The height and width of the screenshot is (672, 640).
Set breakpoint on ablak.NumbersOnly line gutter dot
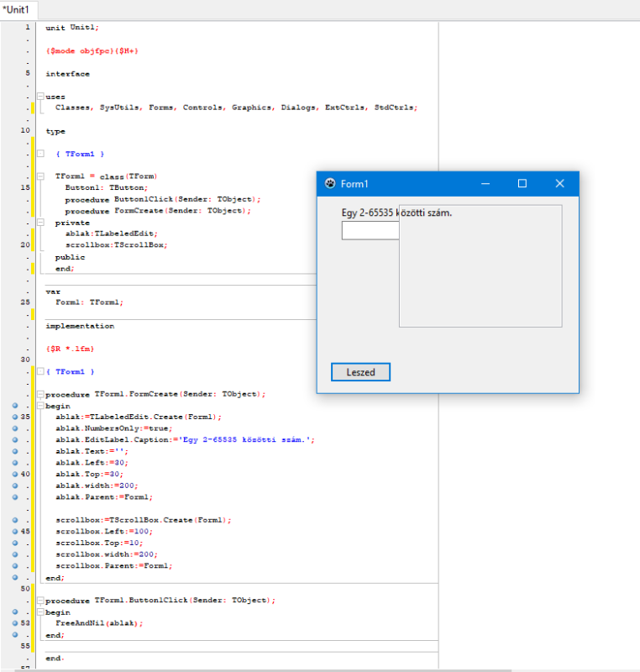point(15,428)
